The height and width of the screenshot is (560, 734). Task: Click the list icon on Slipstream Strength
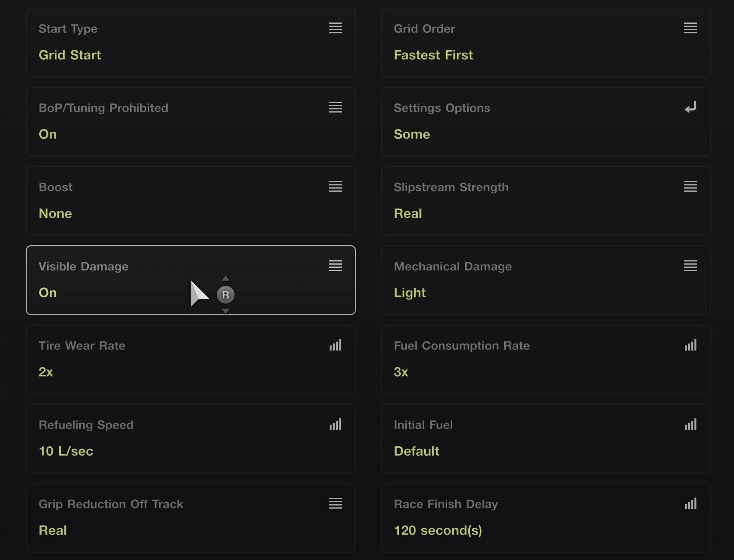[690, 186]
